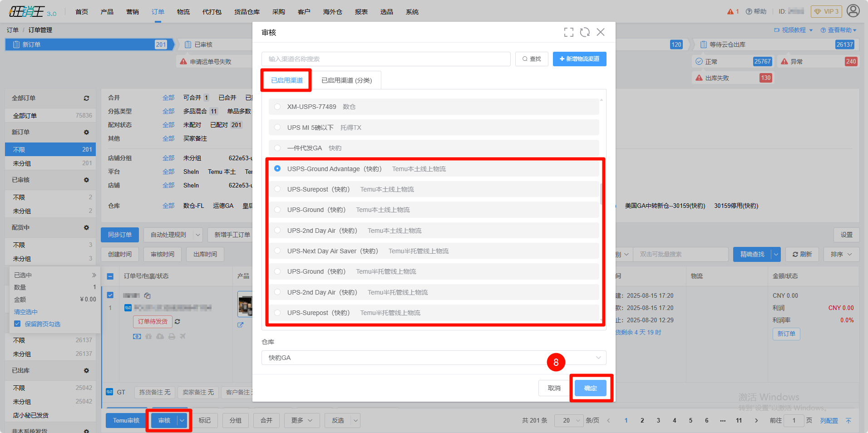The width and height of the screenshot is (868, 433).
Task: Click the alert warning icon next to 帮助
Action: (730, 11)
